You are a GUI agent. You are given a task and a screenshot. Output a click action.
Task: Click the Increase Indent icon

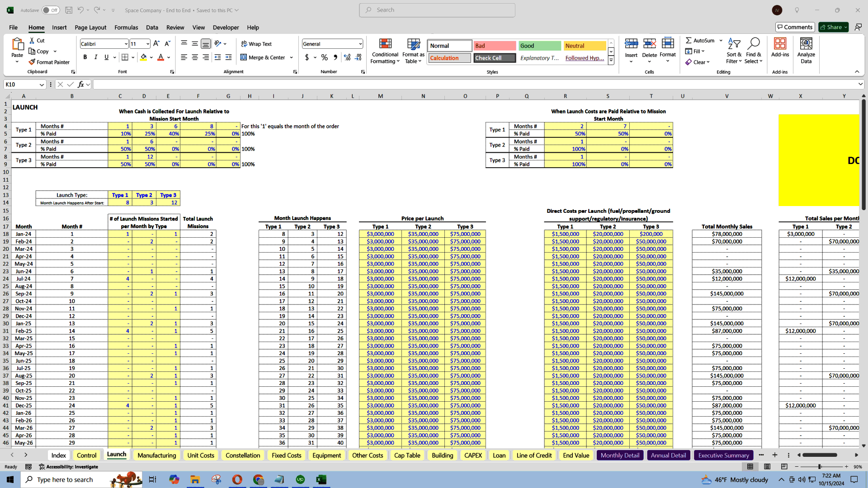(228, 57)
